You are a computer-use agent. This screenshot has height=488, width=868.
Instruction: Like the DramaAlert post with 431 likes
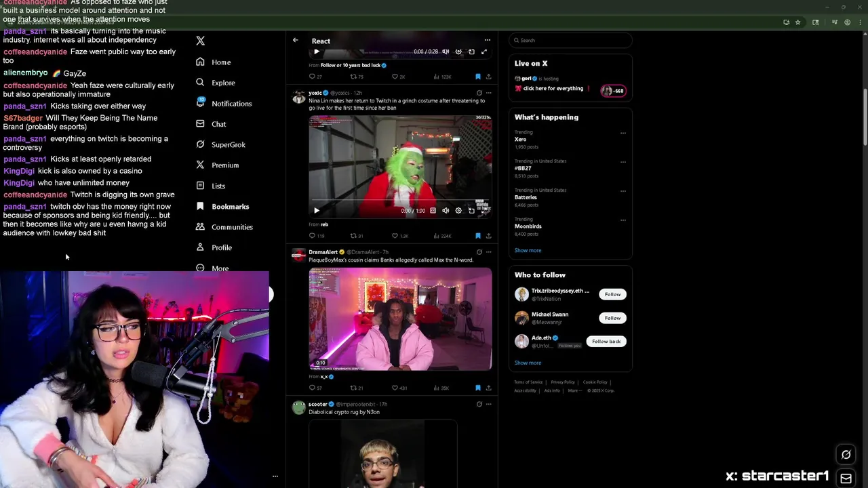(x=399, y=388)
